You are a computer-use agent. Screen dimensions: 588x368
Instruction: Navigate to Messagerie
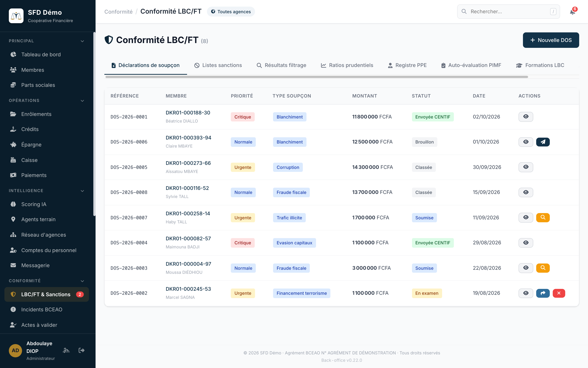point(46,265)
